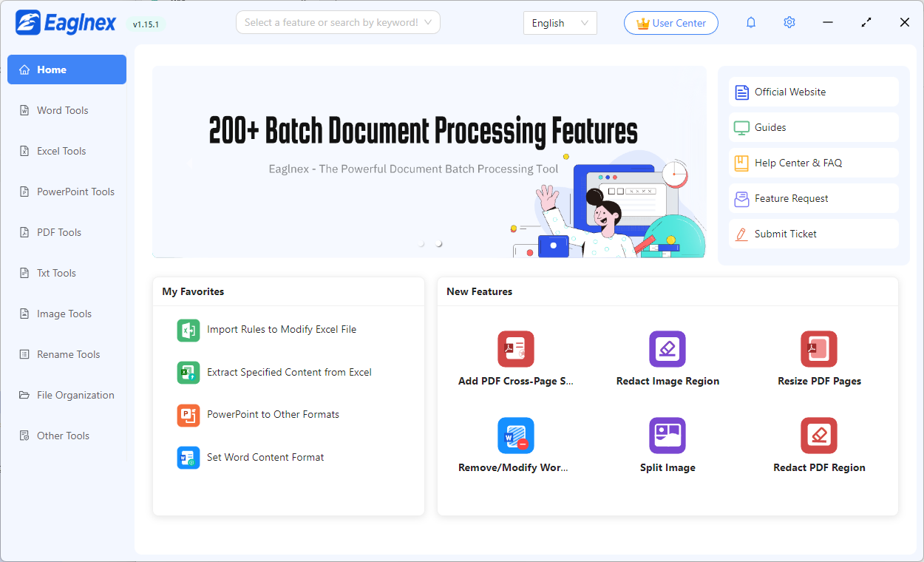
Task: Open the Official Website link
Action: coord(813,92)
